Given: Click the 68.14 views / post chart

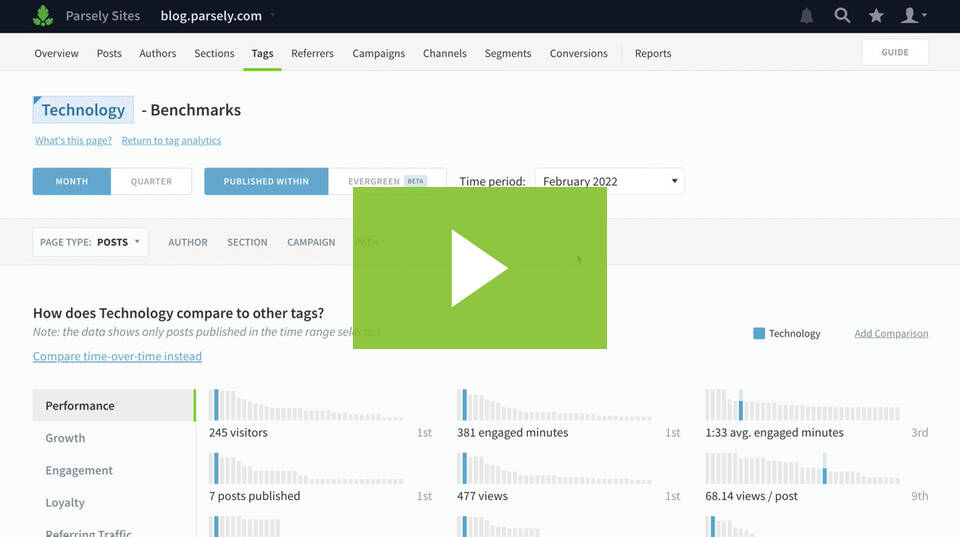Looking at the screenshot, I should [x=802, y=468].
